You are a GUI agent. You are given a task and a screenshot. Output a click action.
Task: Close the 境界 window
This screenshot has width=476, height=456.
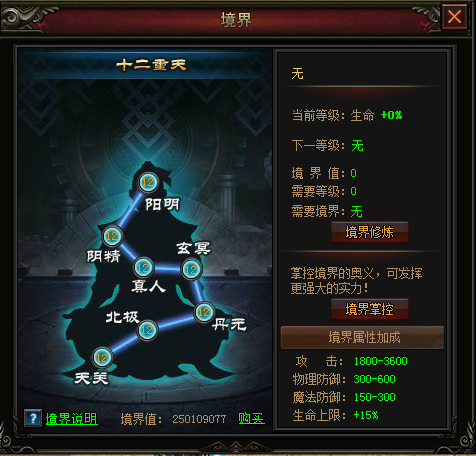pos(454,16)
